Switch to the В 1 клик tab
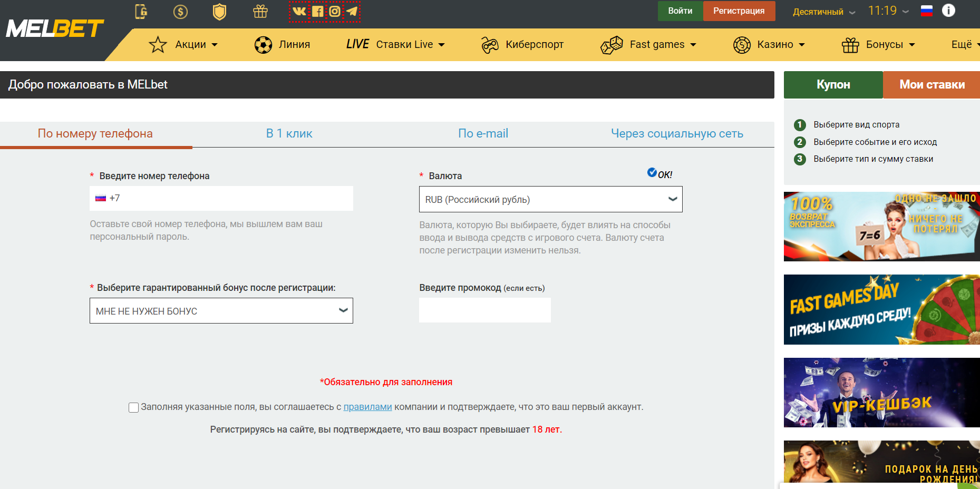The height and width of the screenshot is (489, 980). [x=289, y=134]
